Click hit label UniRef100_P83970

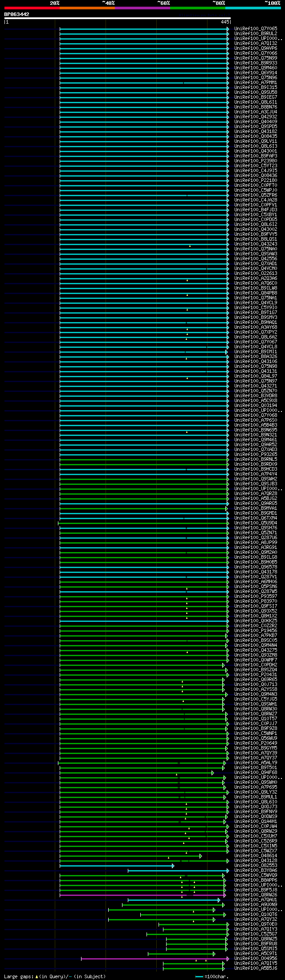[x=256, y=601]
